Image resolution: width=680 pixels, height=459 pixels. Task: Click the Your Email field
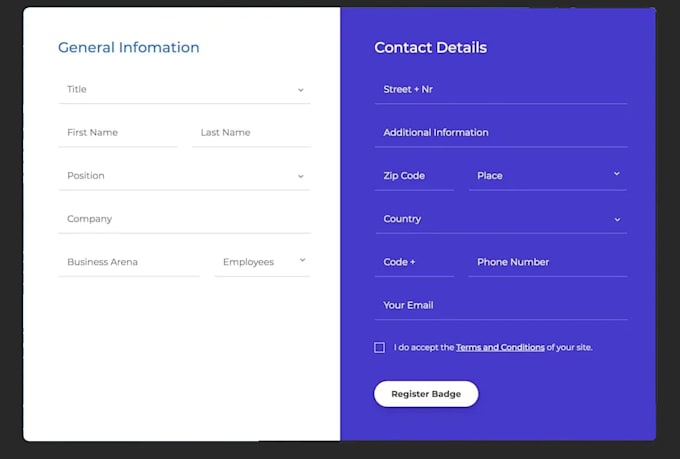[501, 305]
